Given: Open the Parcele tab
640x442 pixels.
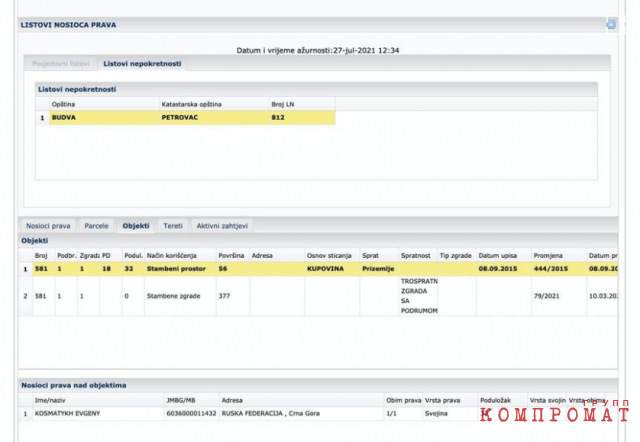Looking at the screenshot, I should (x=97, y=226).
